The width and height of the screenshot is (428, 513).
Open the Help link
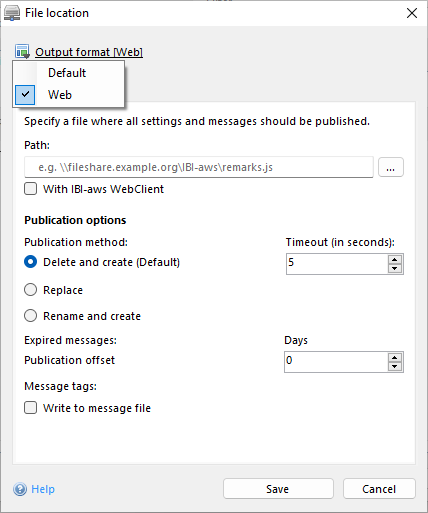coord(43,489)
